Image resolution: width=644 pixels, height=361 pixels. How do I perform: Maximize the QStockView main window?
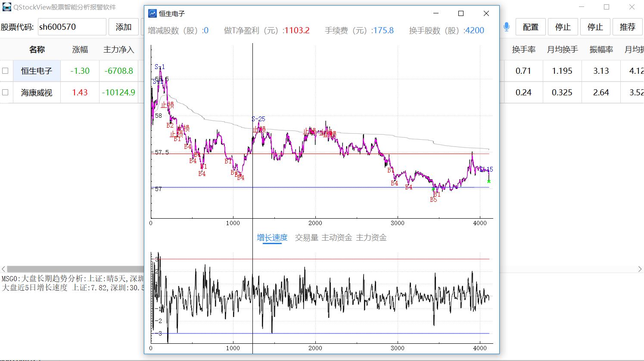click(607, 7)
